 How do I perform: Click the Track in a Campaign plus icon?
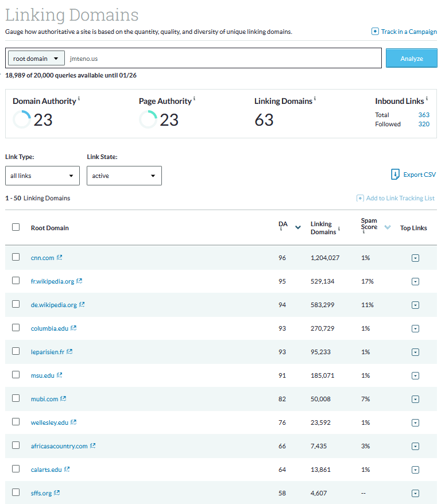click(375, 32)
